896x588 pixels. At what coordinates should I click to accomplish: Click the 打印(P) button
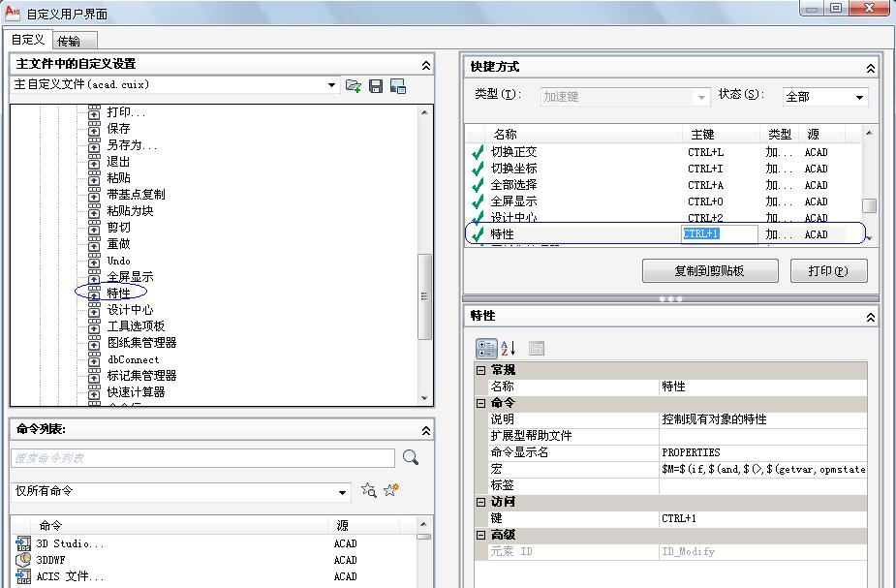click(x=828, y=271)
